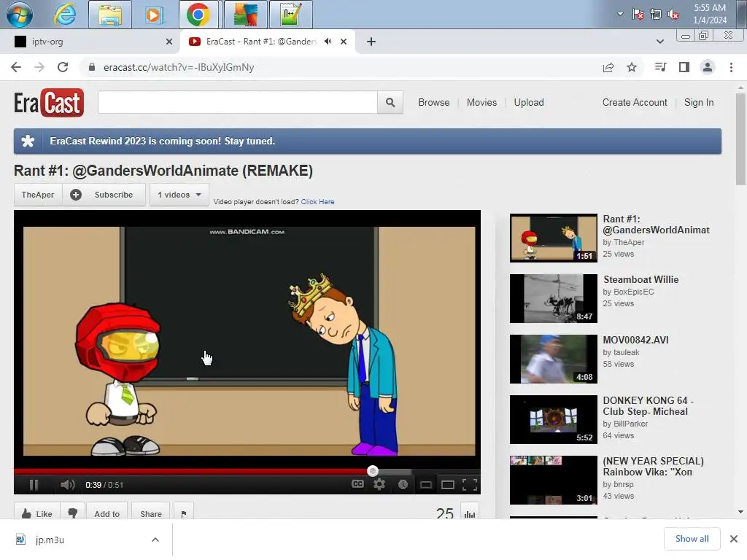Like the video
Viewport: 747px width, 560px height.
pyautogui.click(x=37, y=514)
